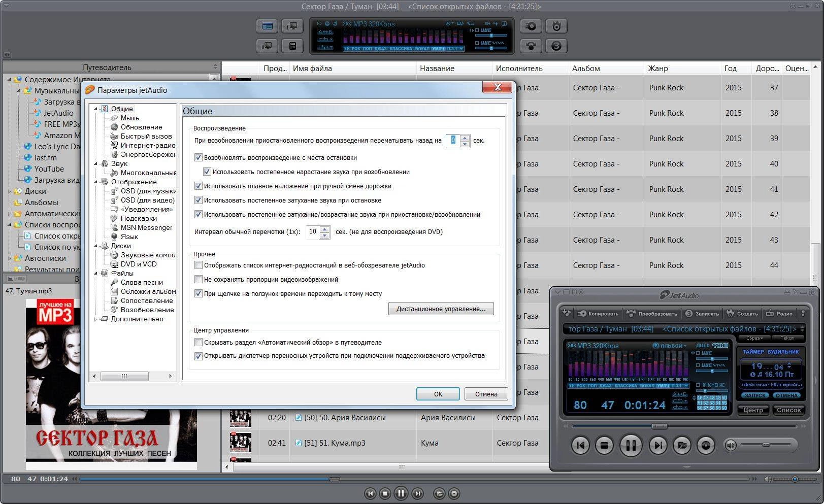The height and width of the screenshot is (504, 824).
Task: Toggle плавное наложение при ручной смене дорожки
Action: 199,186
